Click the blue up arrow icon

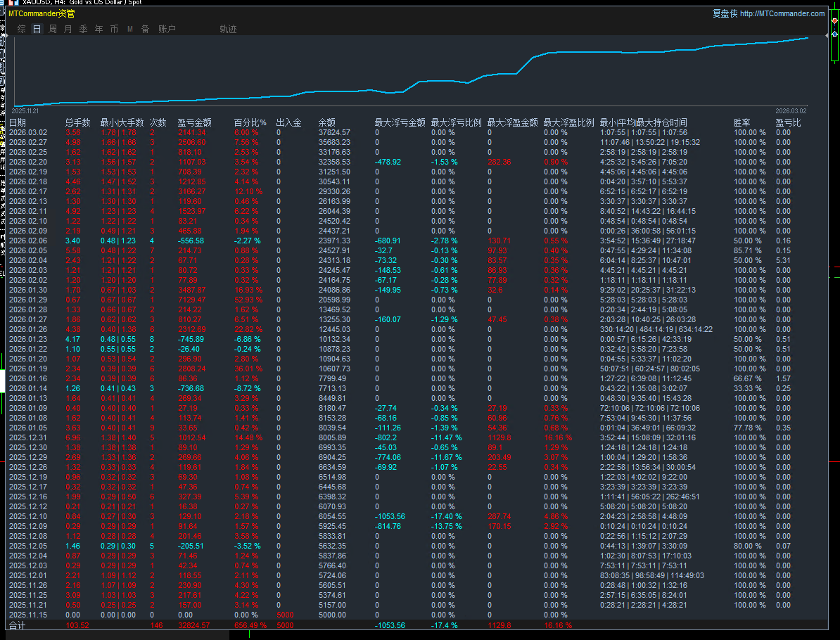[834, 33]
